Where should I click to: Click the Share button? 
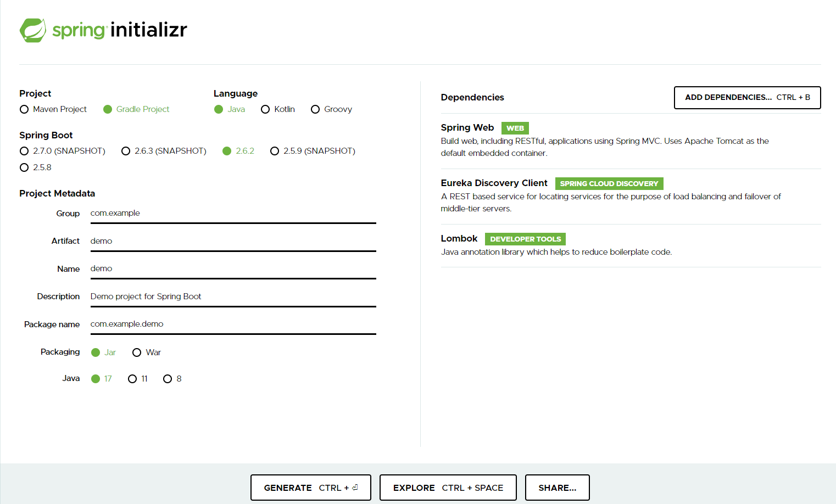pyautogui.click(x=558, y=488)
